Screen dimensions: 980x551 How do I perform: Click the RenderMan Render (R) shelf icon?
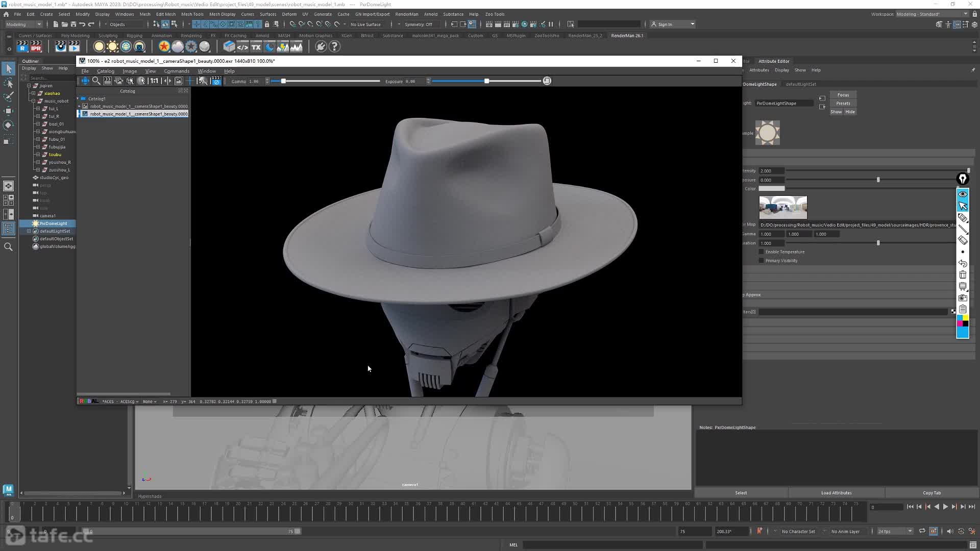click(22, 47)
